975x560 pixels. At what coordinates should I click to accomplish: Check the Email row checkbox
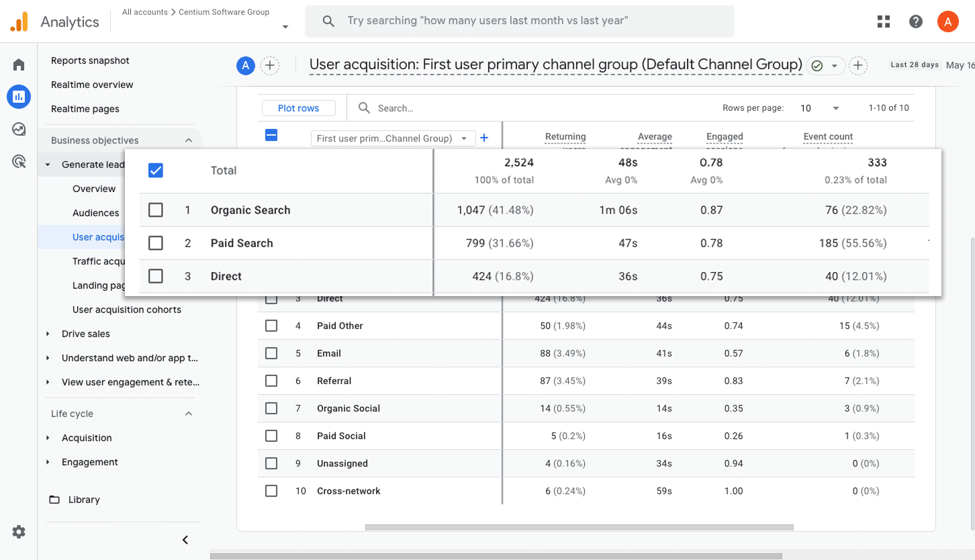(271, 353)
